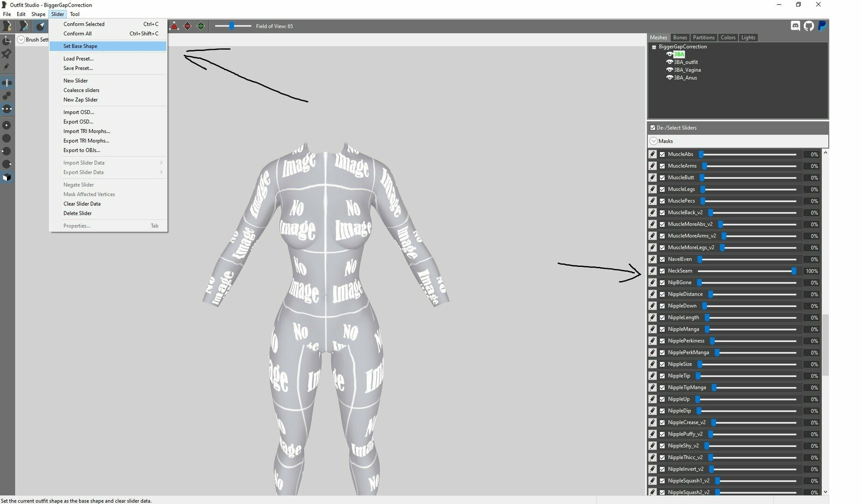Toggle the three-dot sphere brush option
862x504 pixels.
[x=7, y=109]
